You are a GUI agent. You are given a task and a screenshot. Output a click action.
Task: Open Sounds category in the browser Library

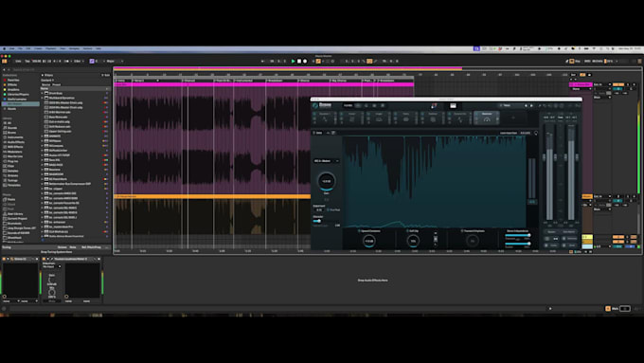click(x=12, y=128)
